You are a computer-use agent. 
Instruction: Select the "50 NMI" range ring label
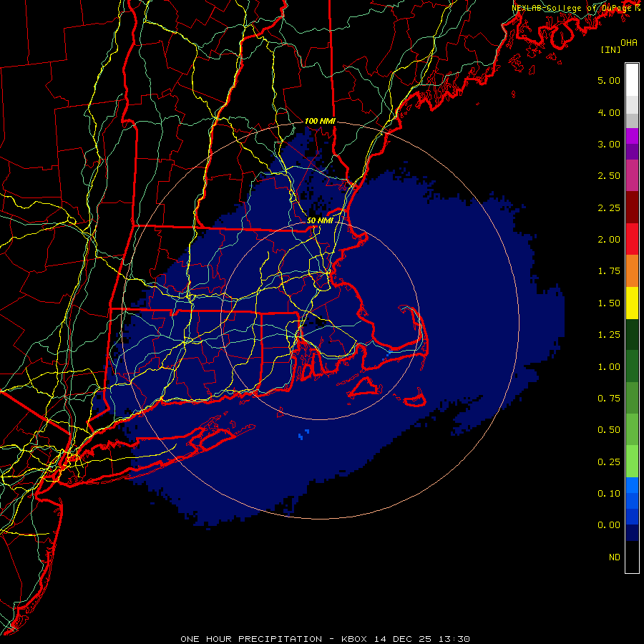320,220
